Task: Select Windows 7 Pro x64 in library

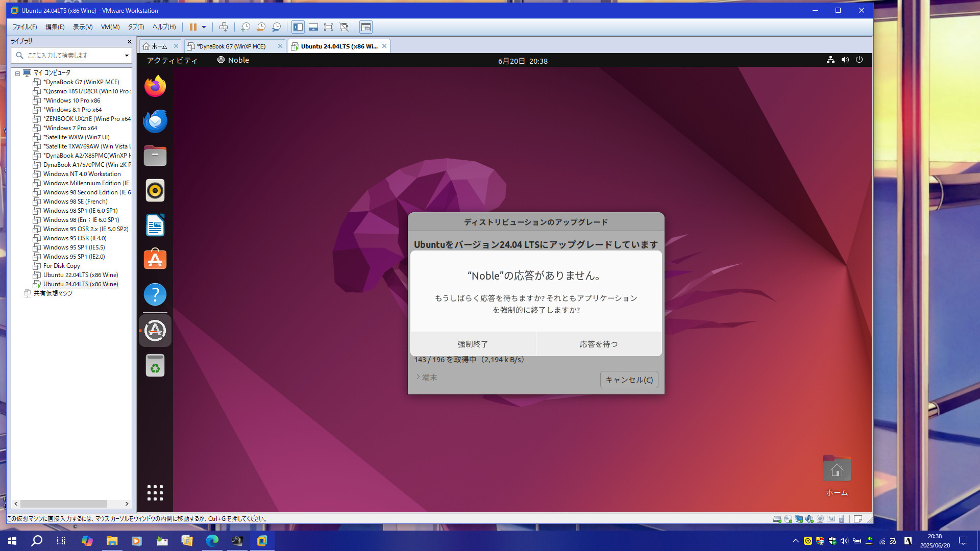Action: tap(65, 128)
